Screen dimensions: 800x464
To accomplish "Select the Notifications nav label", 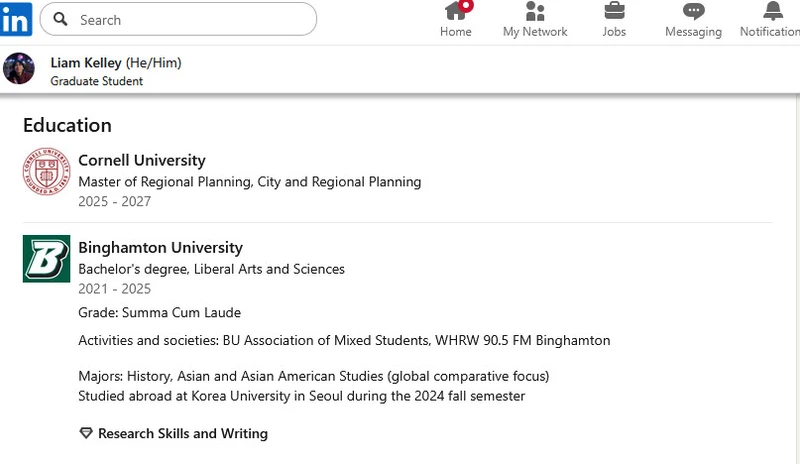I will [770, 32].
